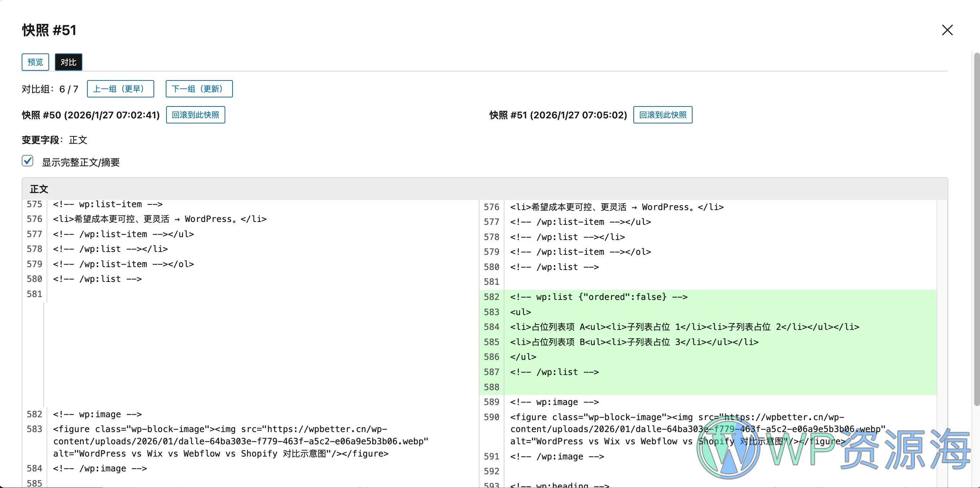Roll back to snapshot #50 using its 回滚到此快照 button
Screen dimensions: 980x488
click(195, 115)
